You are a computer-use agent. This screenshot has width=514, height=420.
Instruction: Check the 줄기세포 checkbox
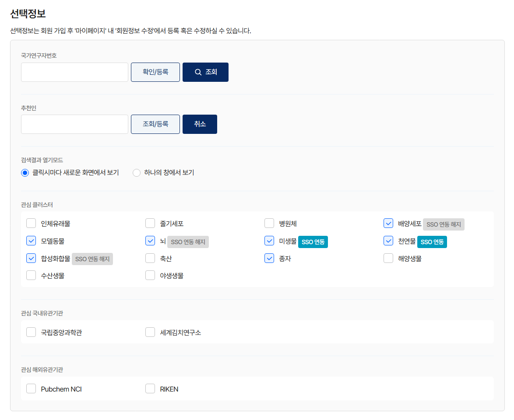pyautogui.click(x=150, y=223)
